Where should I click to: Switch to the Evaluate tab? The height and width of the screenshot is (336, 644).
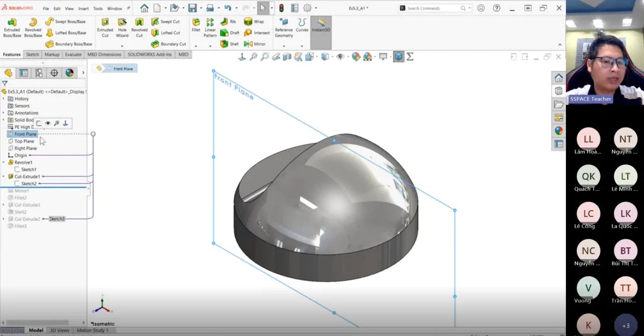pyautogui.click(x=73, y=54)
